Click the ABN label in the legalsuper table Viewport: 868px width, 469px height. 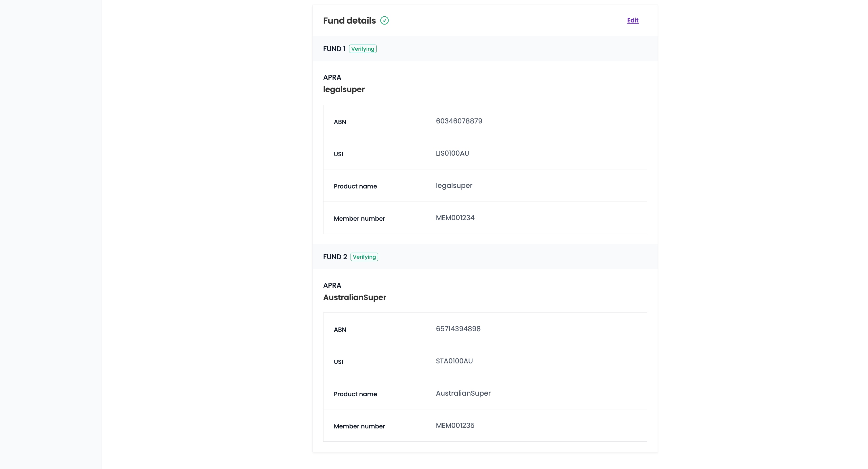(340, 122)
